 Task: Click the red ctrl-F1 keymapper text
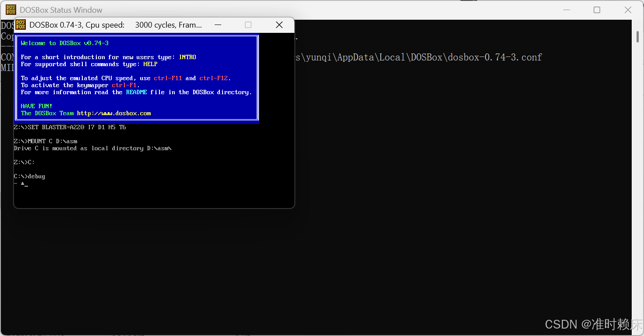coord(124,85)
